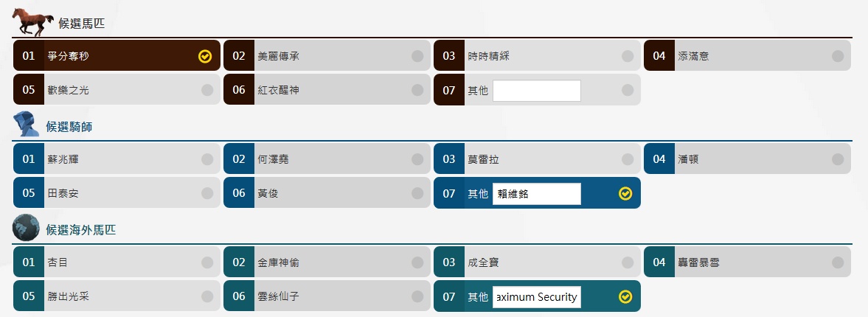Viewport: 868px width, 317px height.
Task: Click the galloping horse icon
Action: click(x=34, y=21)
